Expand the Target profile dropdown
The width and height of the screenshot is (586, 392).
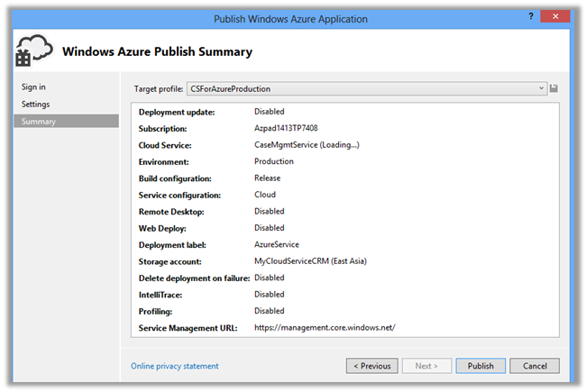(x=540, y=88)
